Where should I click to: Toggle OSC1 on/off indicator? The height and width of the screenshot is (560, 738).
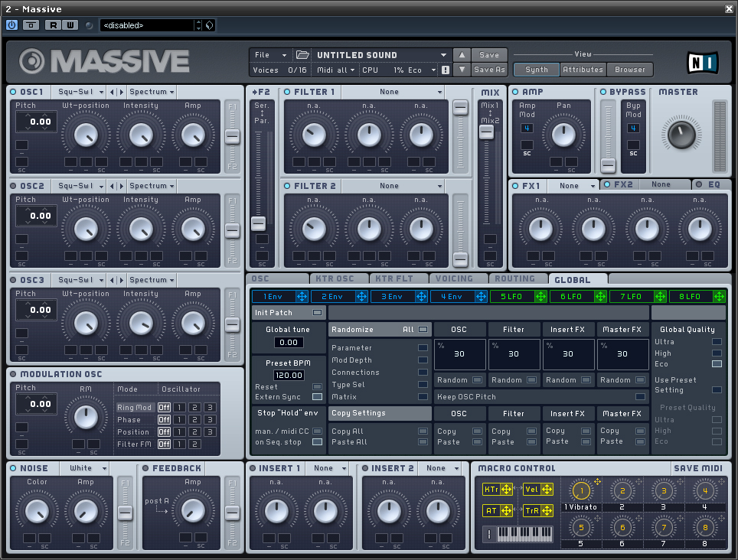point(13,92)
